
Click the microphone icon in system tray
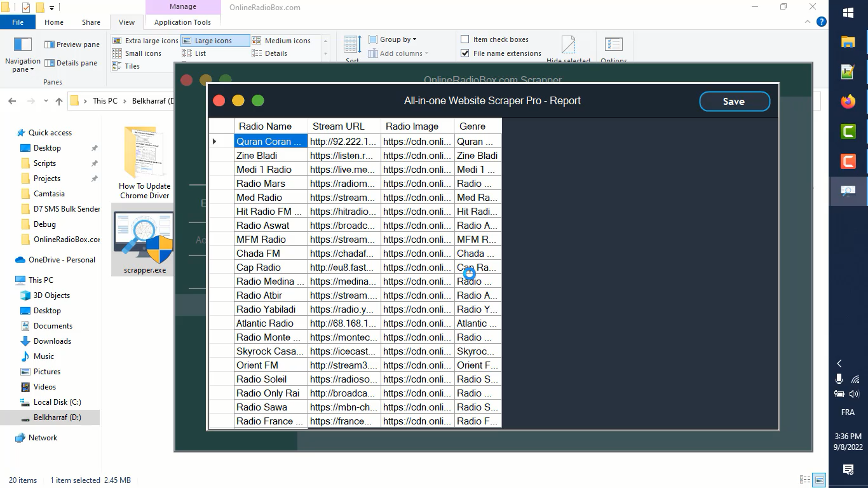pyautogui.click(x=839, y=379)
